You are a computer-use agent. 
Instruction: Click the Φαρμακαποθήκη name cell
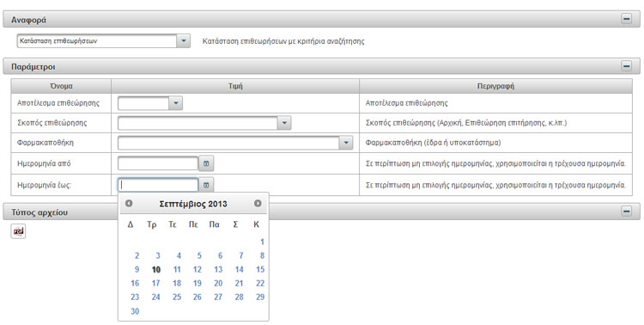[x=61, y=143]
